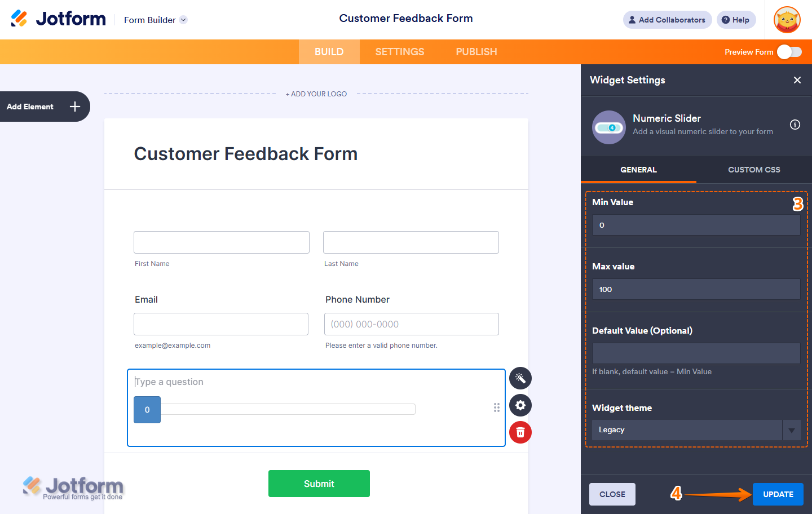Delete the field with red trash icon
812x514 pixels.
point(520,432)
